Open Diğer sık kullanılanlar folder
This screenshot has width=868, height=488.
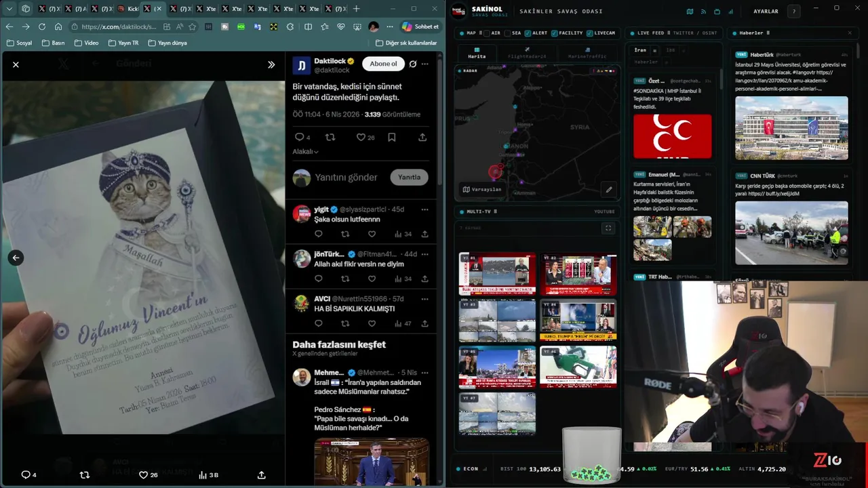406,43
